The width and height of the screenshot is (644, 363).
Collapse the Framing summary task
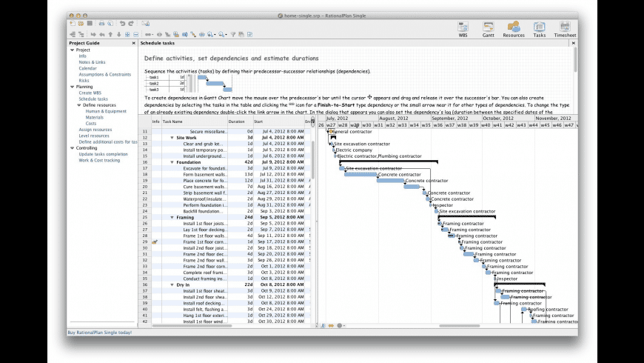[172, 218]
